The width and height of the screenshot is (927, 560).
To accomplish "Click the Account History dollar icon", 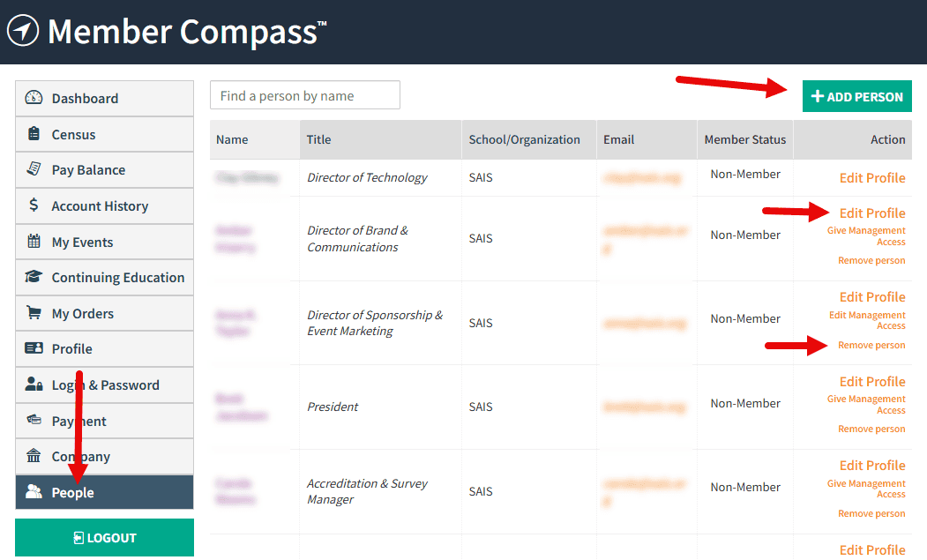I will point(34,205).
